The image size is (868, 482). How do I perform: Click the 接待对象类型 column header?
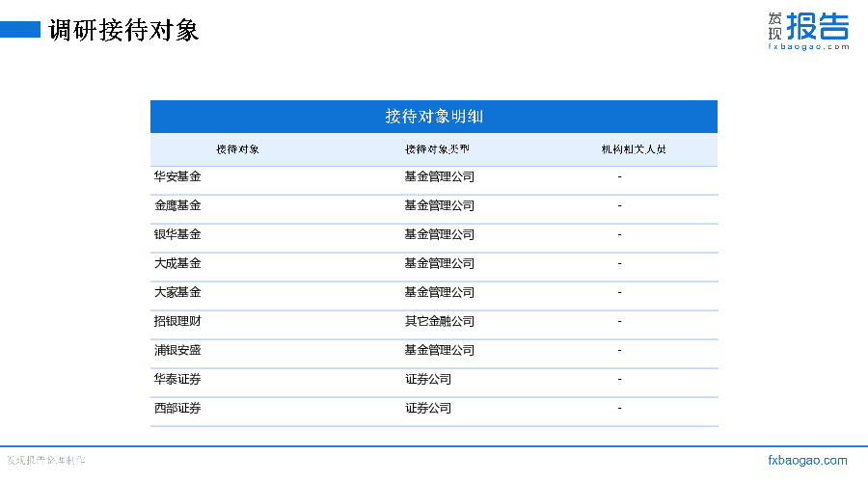pyautogui.click(x=437, y=149)
